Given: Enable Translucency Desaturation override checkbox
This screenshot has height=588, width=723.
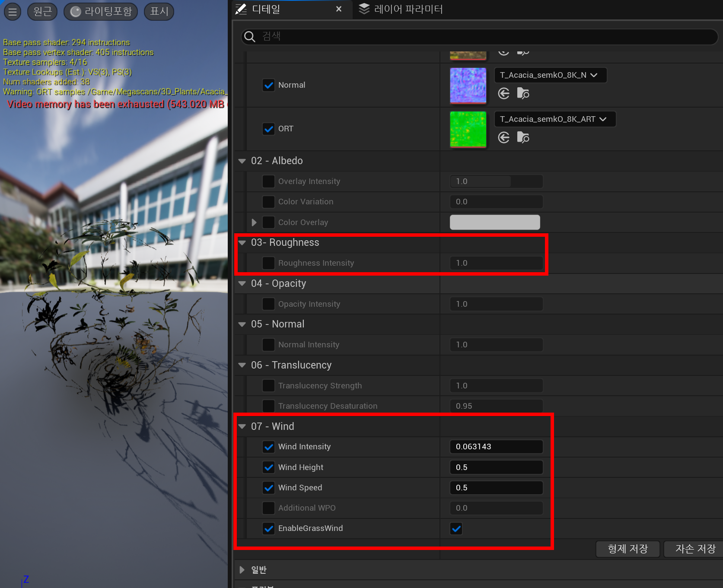Looking at the screenshot, I should click(268, 406).
